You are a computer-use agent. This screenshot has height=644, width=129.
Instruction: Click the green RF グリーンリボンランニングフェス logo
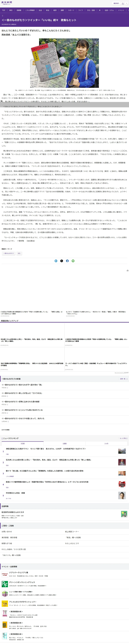click(5, 584)
